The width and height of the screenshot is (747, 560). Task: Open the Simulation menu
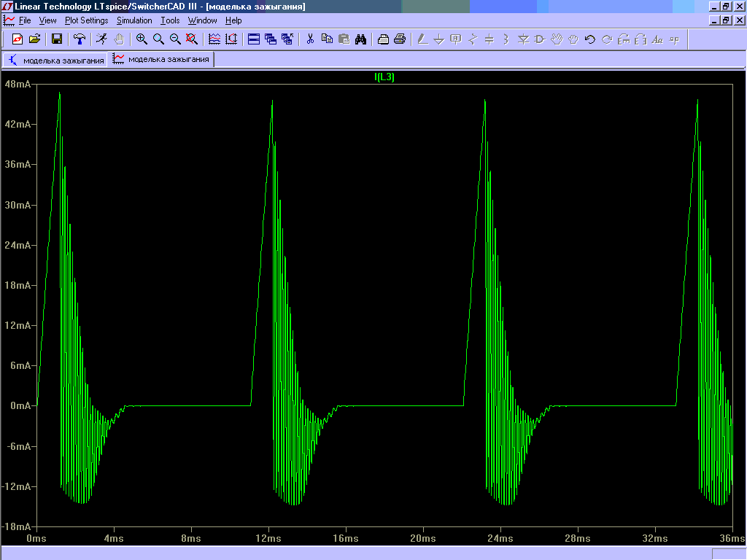[x=134, y=20]
